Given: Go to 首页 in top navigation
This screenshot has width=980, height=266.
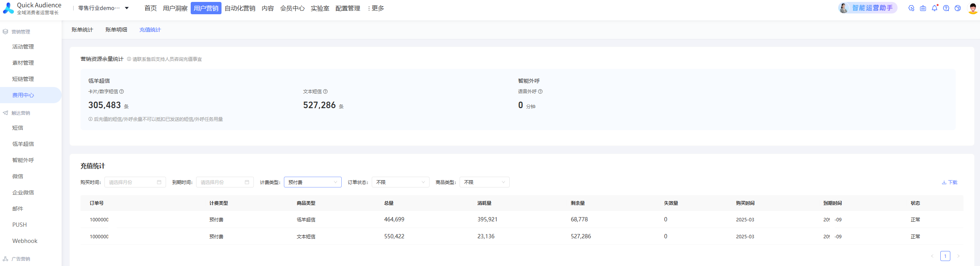Looking at the screenshot, I should (151, 8).
